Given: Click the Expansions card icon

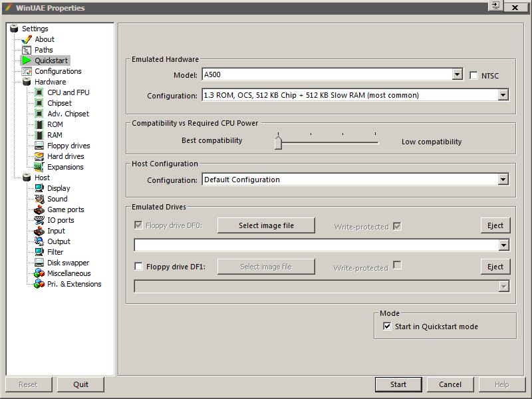Looking at the screenshot, I should 39,167.
